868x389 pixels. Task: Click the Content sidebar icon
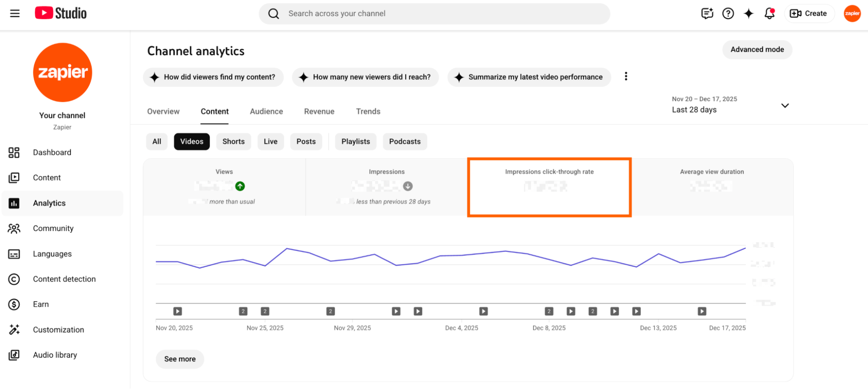14,177
